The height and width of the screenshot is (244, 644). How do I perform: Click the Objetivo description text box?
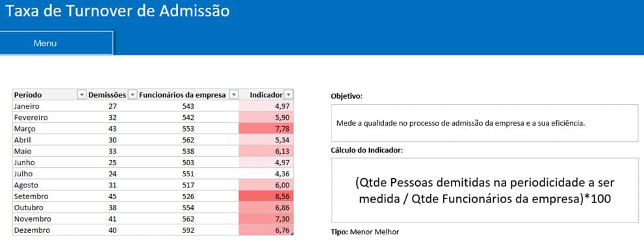tap(485, 123)
